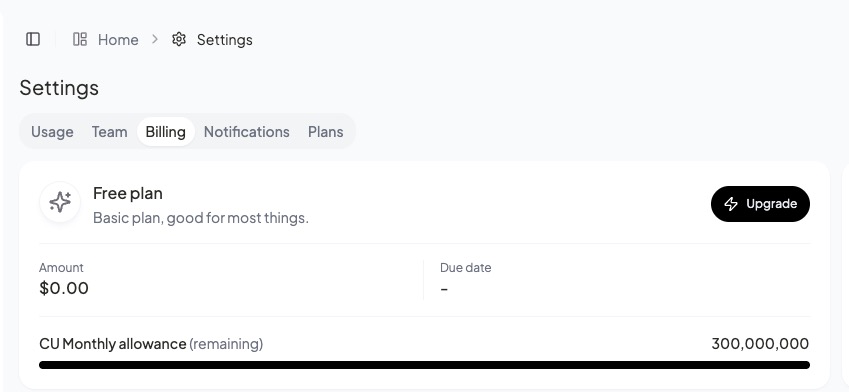Open the Notifications tab

[x=246, y=132]
